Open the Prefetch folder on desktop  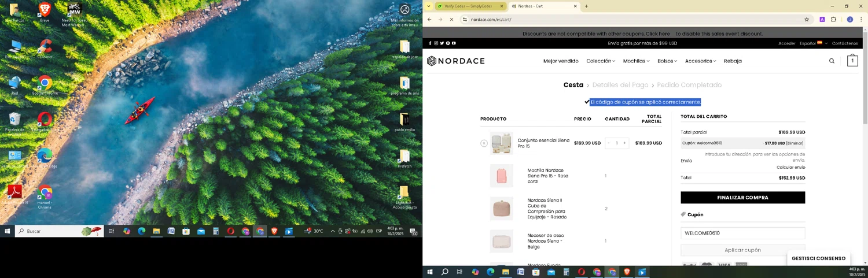click(404, 158)
